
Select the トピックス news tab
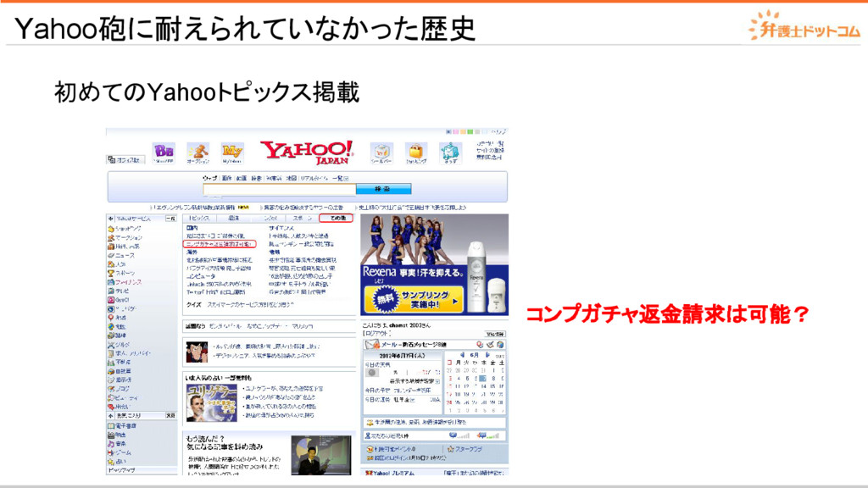tap(198, 219)
